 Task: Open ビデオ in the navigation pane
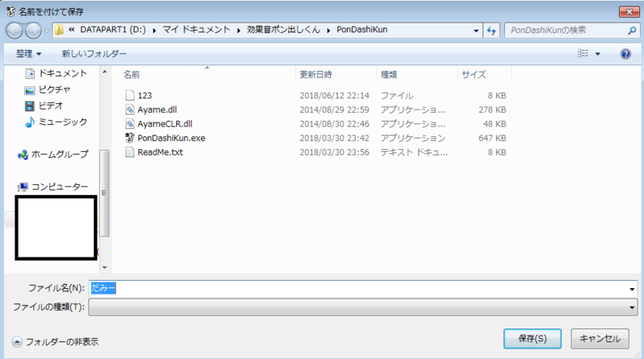click(x=51, y=105)
